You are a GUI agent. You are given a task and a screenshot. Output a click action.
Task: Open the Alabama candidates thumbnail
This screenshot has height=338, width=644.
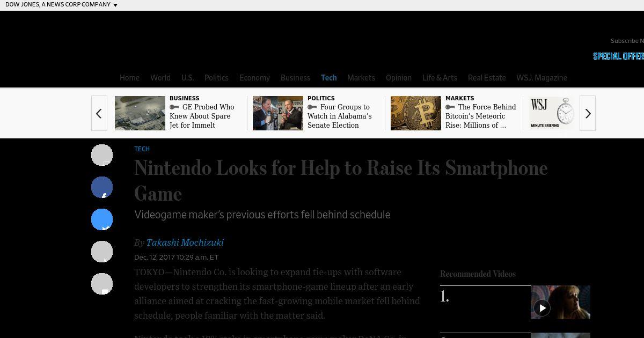(278, 113)
